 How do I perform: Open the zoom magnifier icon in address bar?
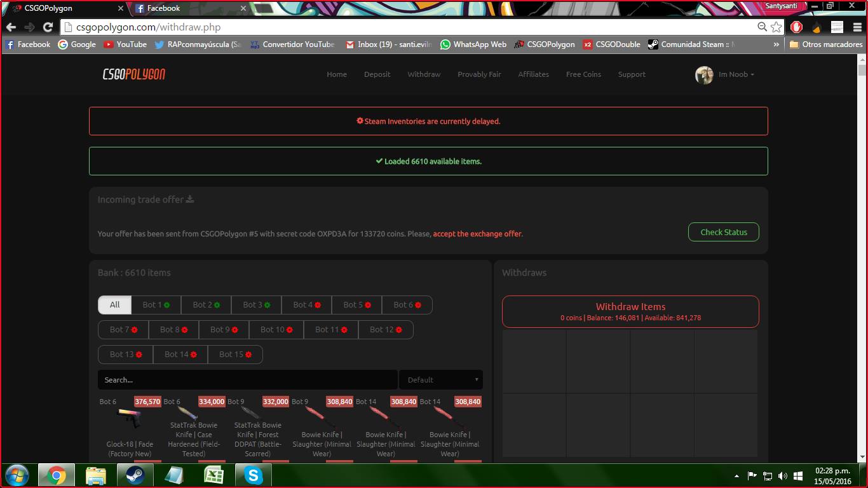click(762, 27)
